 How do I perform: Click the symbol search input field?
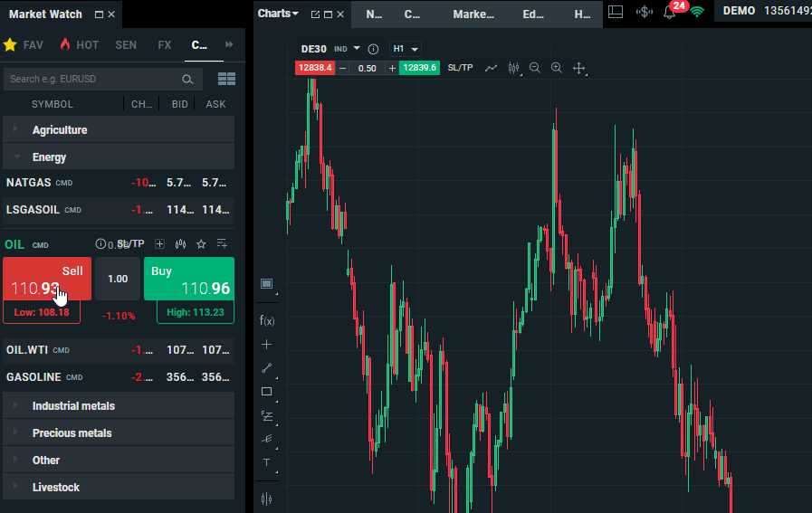91,80
